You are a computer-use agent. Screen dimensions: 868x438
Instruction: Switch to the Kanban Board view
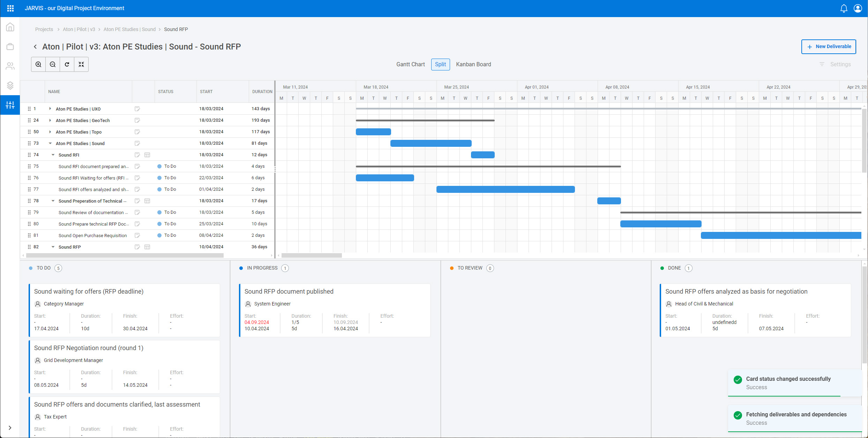[473, 64]
